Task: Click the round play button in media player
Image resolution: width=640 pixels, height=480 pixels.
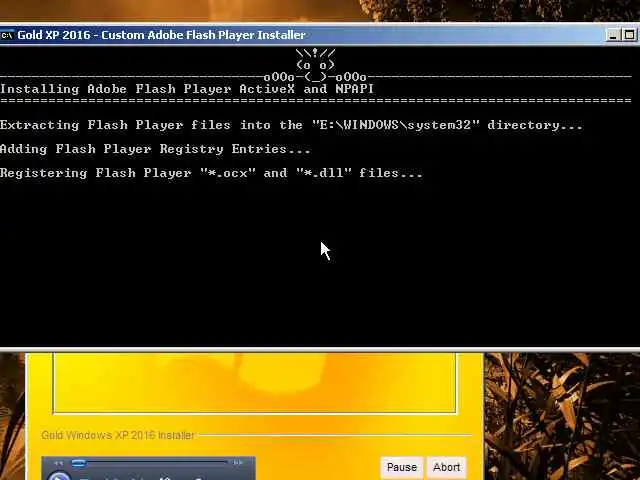Action: pos(59,476)
